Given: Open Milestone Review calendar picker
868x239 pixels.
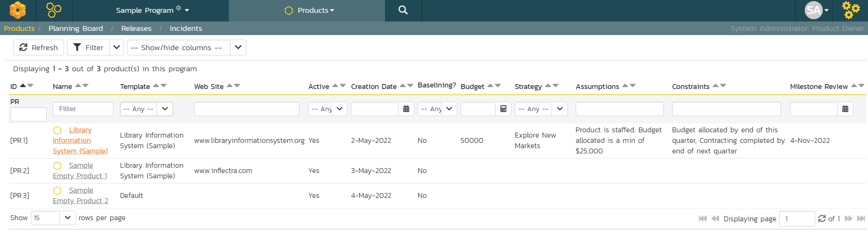Looking at the screenshot, I should (845, 109).
